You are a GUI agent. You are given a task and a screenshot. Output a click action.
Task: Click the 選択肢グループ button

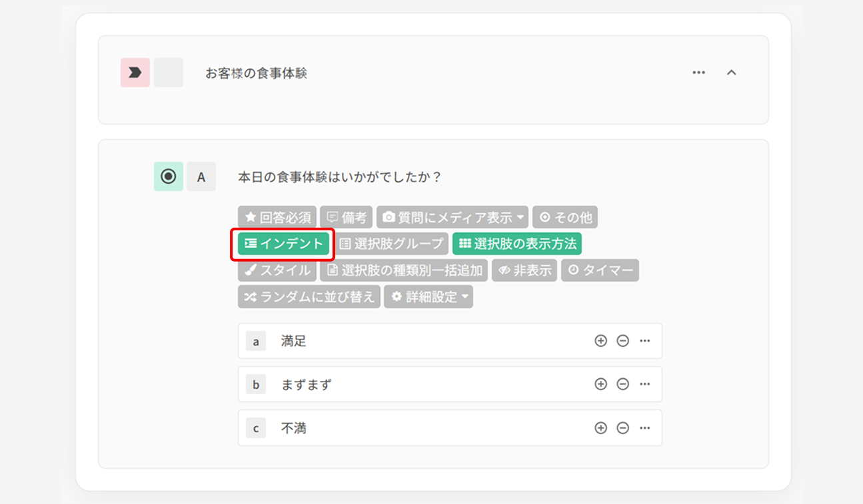tap(391, 244)
